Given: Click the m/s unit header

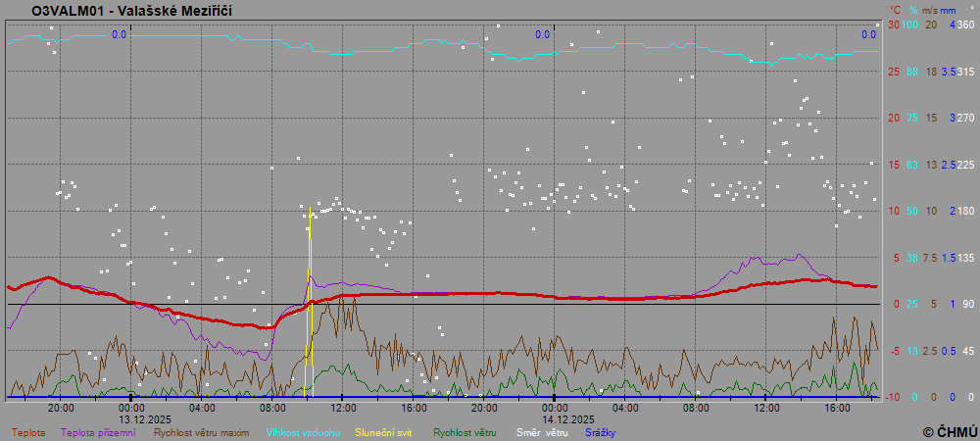Looking at the screenshot, I should [x=931, y=9].
